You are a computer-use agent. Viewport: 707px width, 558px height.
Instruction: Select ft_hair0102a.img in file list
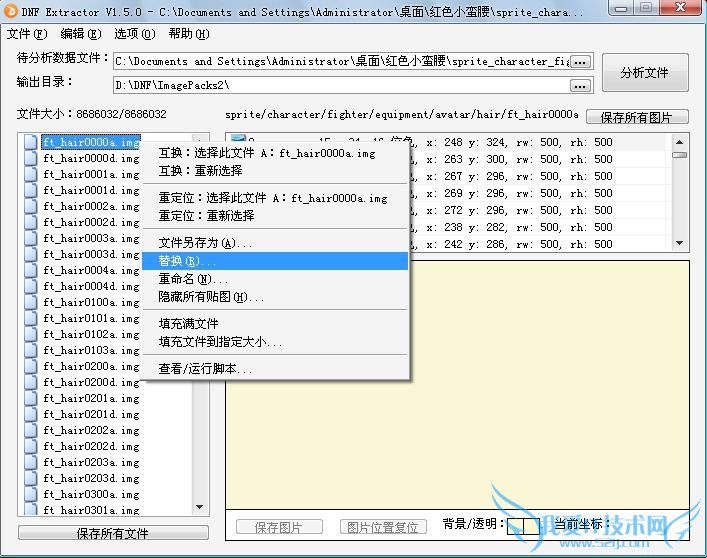click(x=91, y=334)
